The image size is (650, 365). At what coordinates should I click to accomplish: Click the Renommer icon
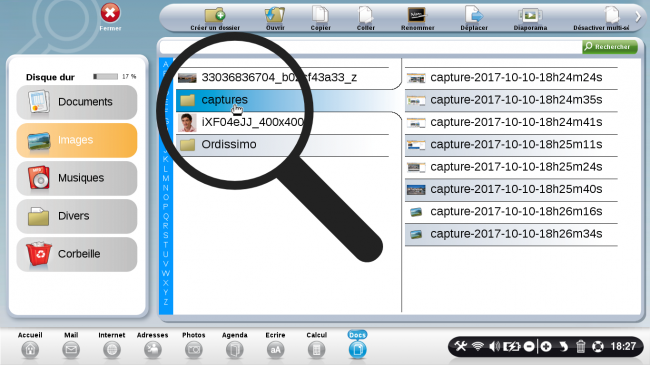point(417,15)
